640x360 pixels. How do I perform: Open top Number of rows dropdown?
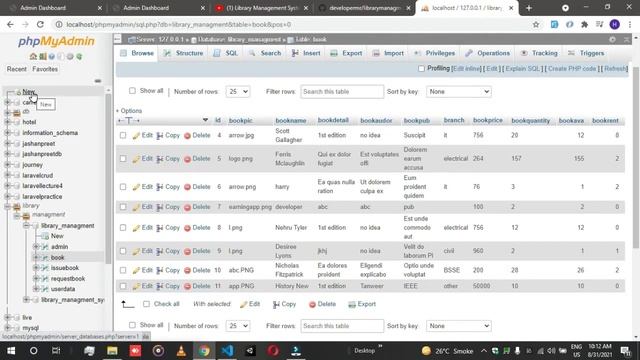point(238,92)
